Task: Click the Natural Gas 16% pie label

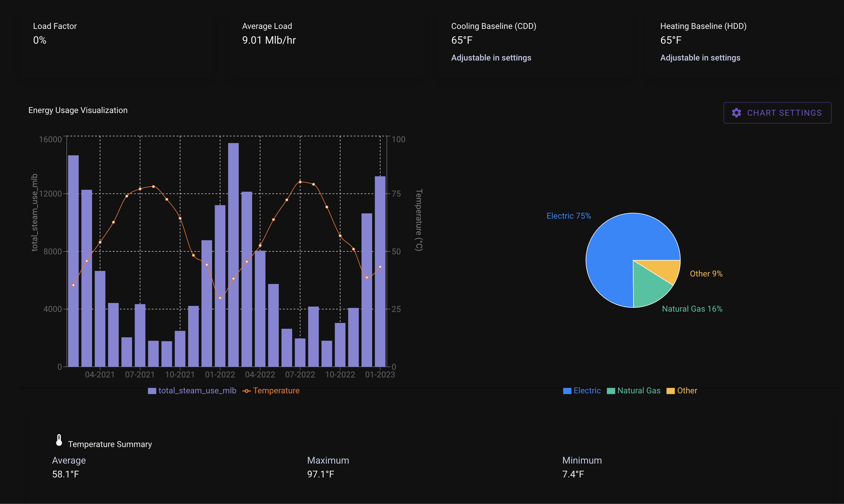Action: click(x=692, y=309)
